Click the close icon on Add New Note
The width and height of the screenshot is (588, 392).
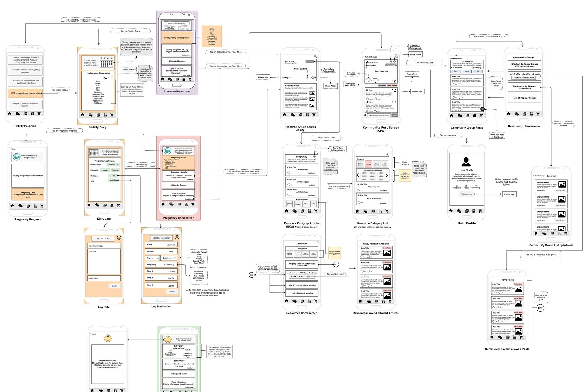pos(119,238)
